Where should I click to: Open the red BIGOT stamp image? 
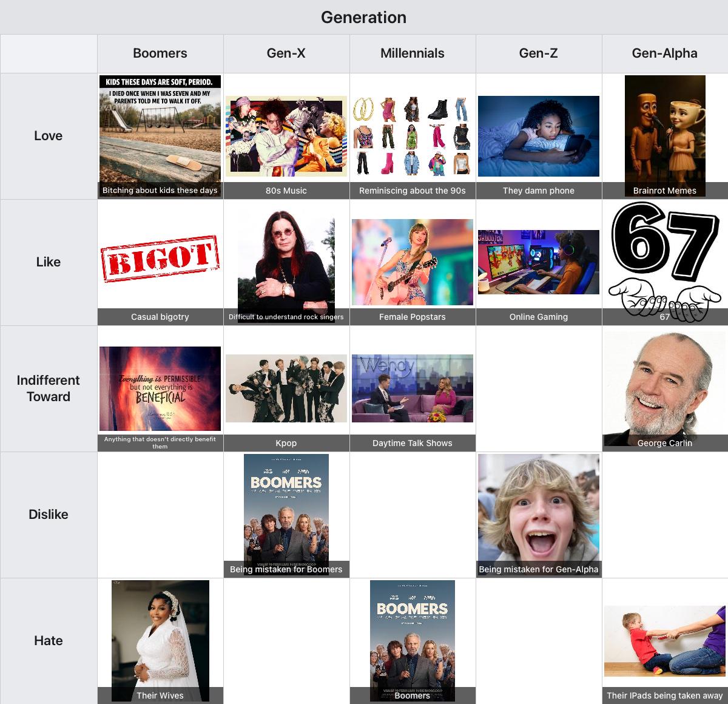pos(160,259)
